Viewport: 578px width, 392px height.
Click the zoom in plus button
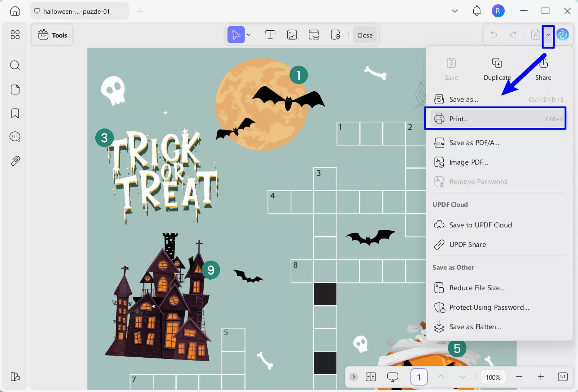point(540,377)
